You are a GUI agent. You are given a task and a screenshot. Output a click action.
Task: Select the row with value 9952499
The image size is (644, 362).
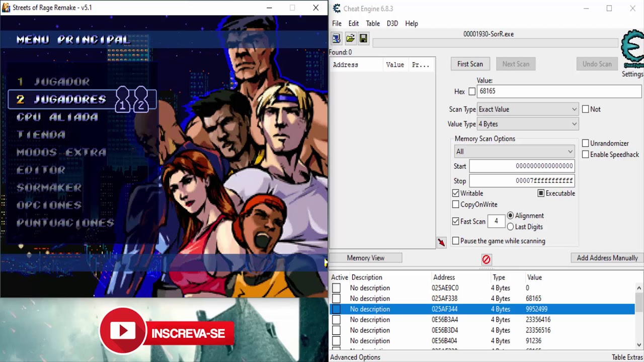[x=482, y=309]
